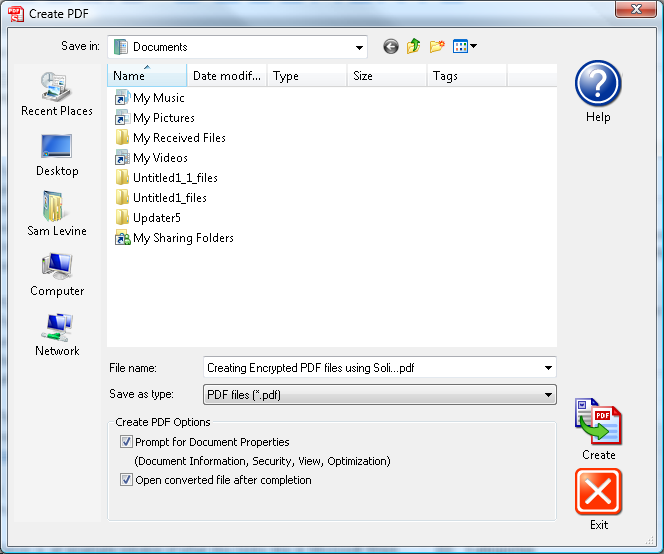Open the Save as type combo box
664x554 pixels.
pyautogui.click(x=379, y=395)
